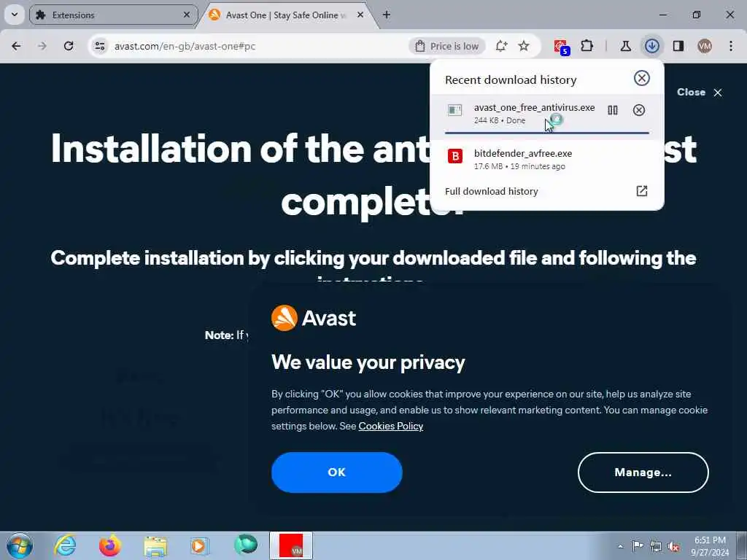The height and width of the screenshot is (560, 747).
Task: Click the Manage... cookie settings button
Action: 643,472
